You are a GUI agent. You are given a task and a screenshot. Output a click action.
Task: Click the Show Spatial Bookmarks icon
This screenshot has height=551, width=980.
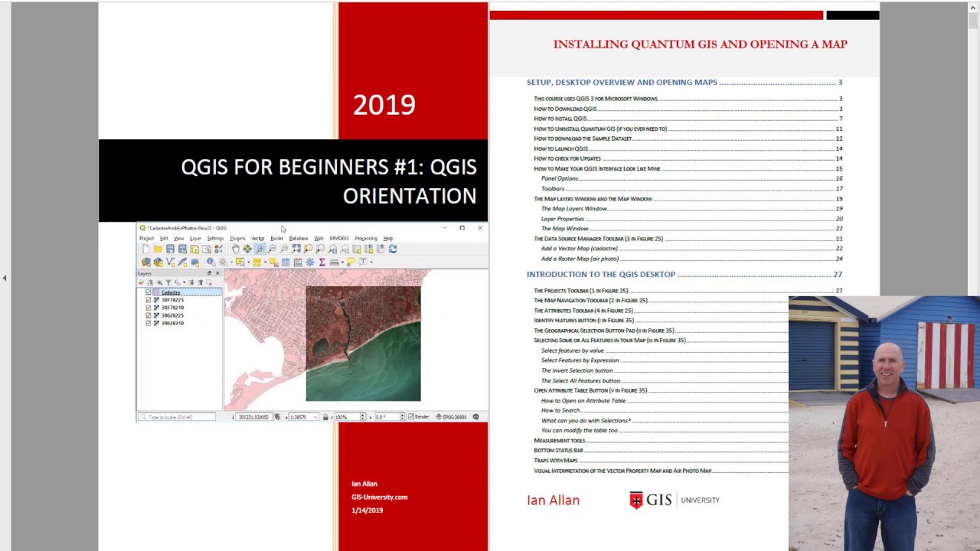[381, 249]
